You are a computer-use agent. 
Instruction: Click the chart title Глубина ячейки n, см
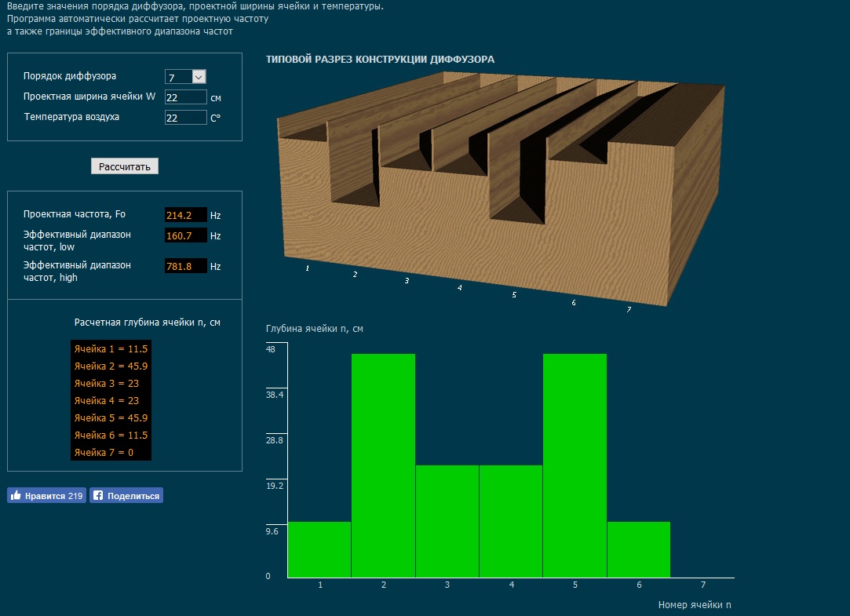315,328
